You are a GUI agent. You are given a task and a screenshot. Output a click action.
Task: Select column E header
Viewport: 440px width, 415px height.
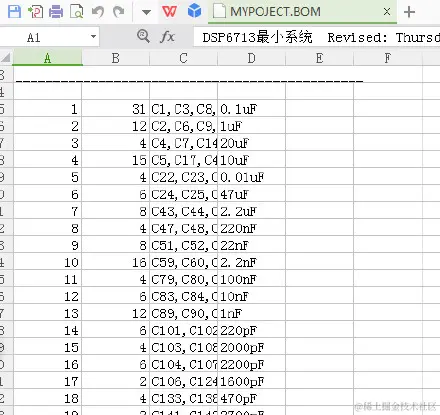pos(319,58)
